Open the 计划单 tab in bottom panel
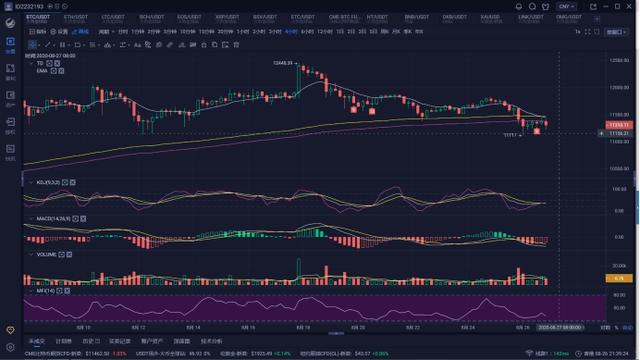The image size is (640, 360). [x=63, y=341]
